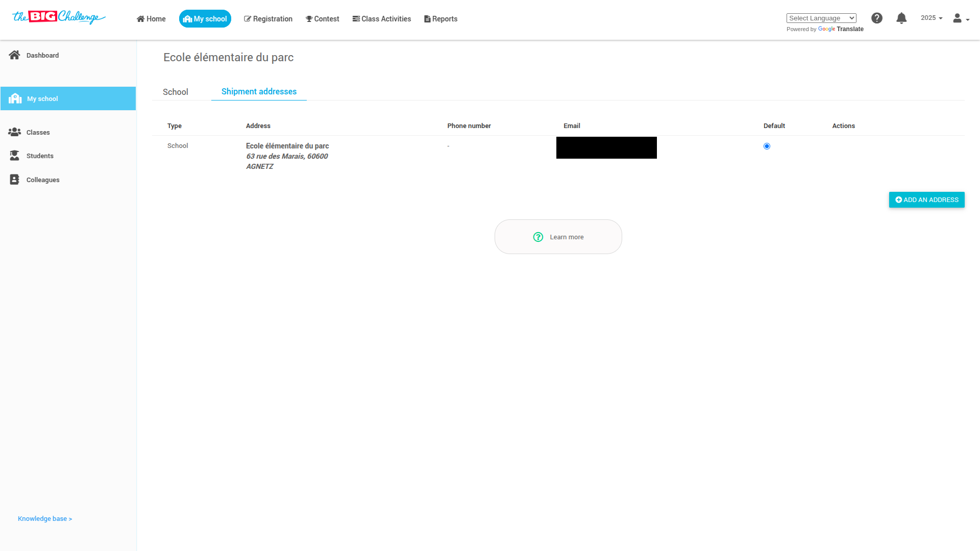Click the Ecole élémentaire du parc address row

click(287, 156)
